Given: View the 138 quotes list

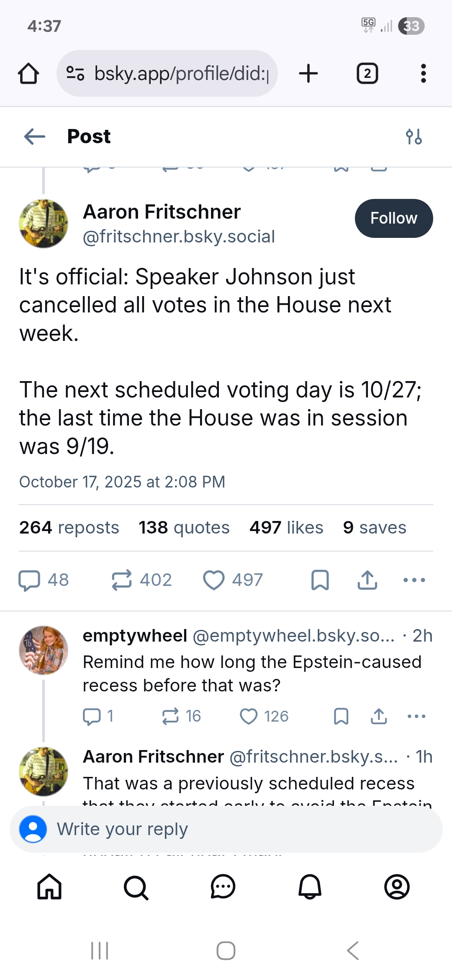Looking at the screenshot, I should point(184,528).
